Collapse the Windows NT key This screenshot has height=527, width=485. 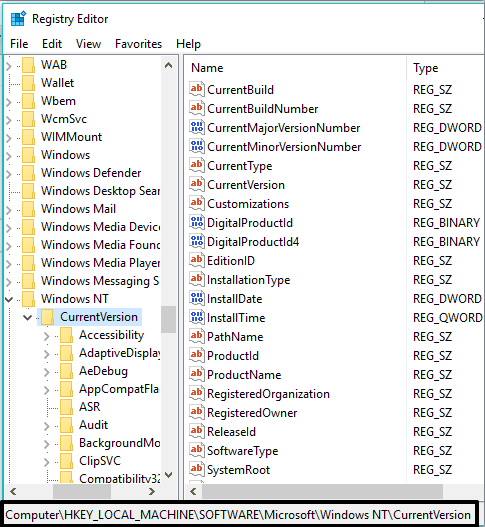tap(9, 299)
